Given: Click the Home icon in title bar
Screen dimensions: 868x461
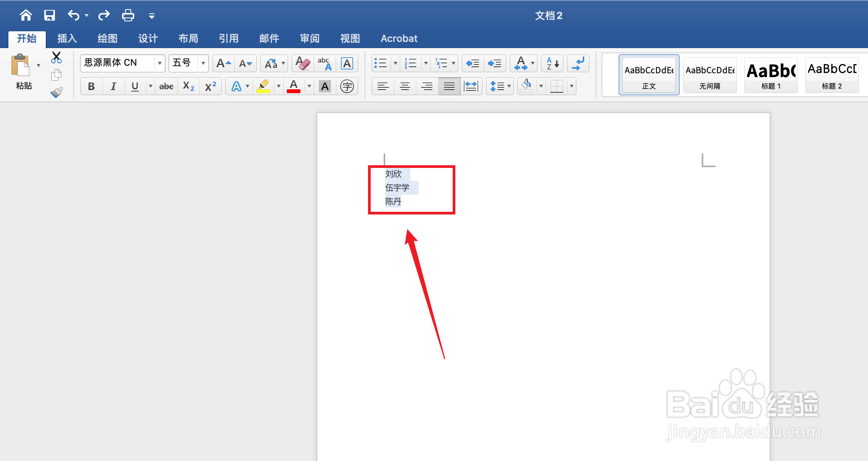Looking at the screenshot, I should point(26,15).
